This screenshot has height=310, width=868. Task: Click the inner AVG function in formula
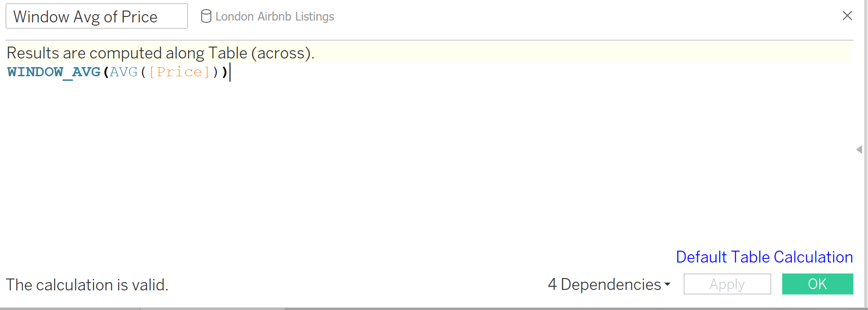coord(123,72)
